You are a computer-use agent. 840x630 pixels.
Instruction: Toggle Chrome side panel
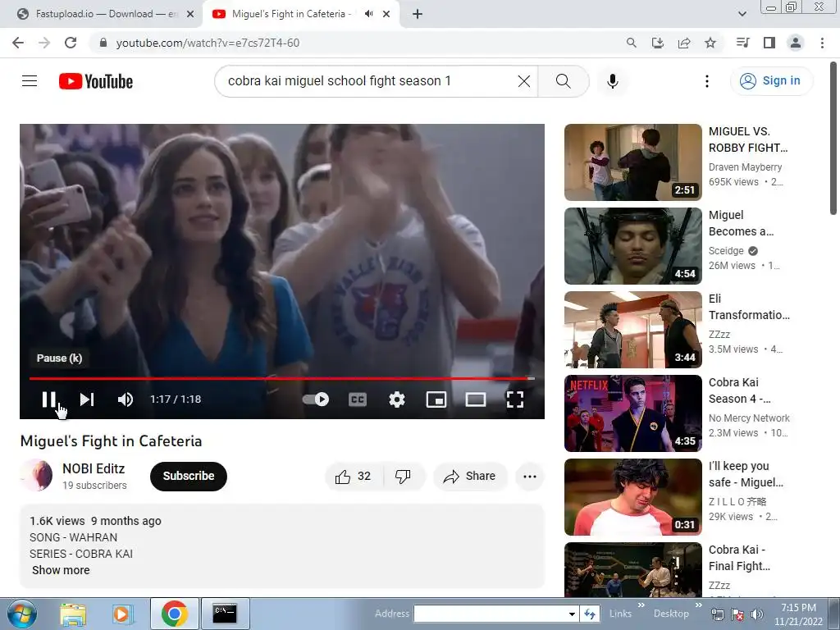click(x=769, y=43)
